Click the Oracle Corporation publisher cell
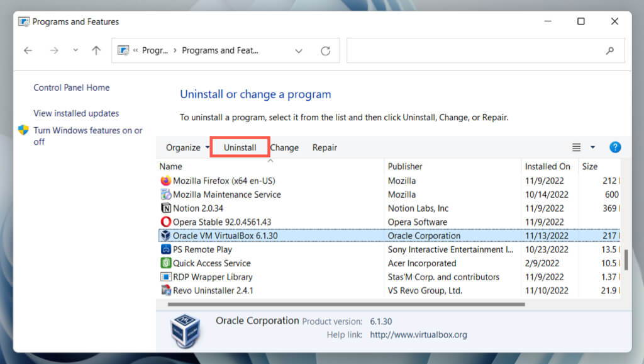644x364 pixels. click(x=424, y=236)
